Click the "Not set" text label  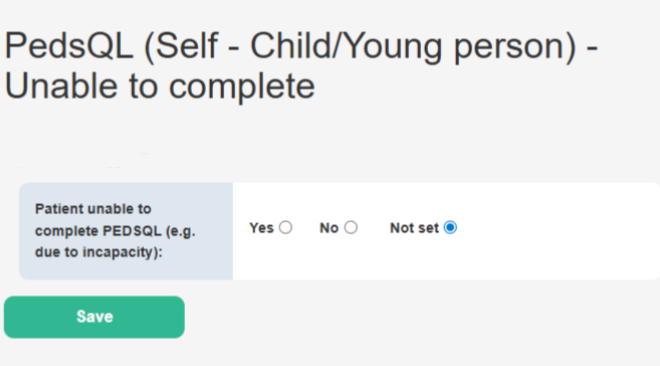click(x=414, y=228)
